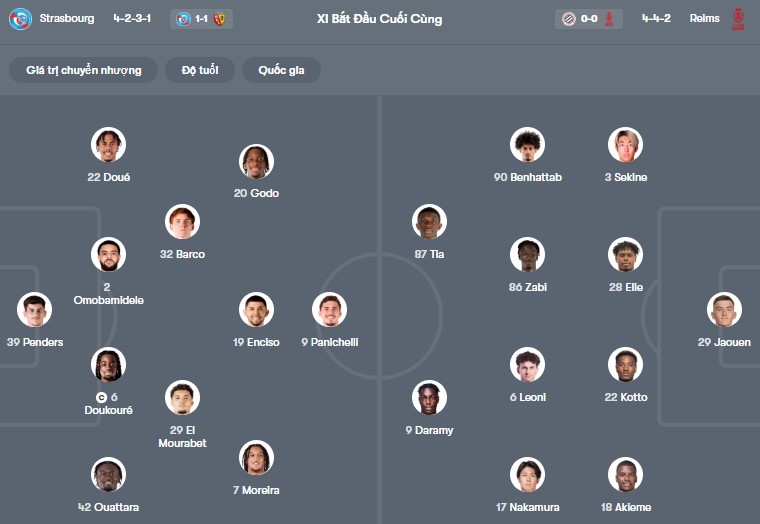Click the 19 Enciso player name
The image size is (760, 524).
pyautogui.click(x=256, y=342)
